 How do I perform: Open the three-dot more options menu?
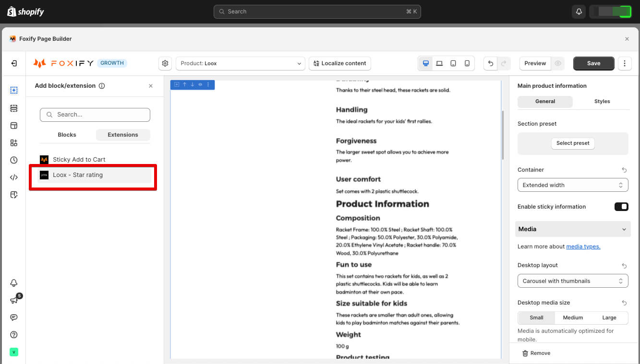click(624, 63)
